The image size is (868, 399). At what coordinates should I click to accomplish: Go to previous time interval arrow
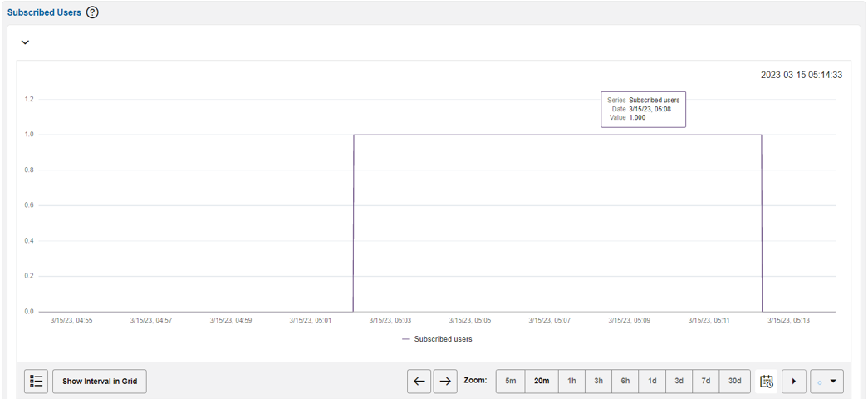pos(419,382)
